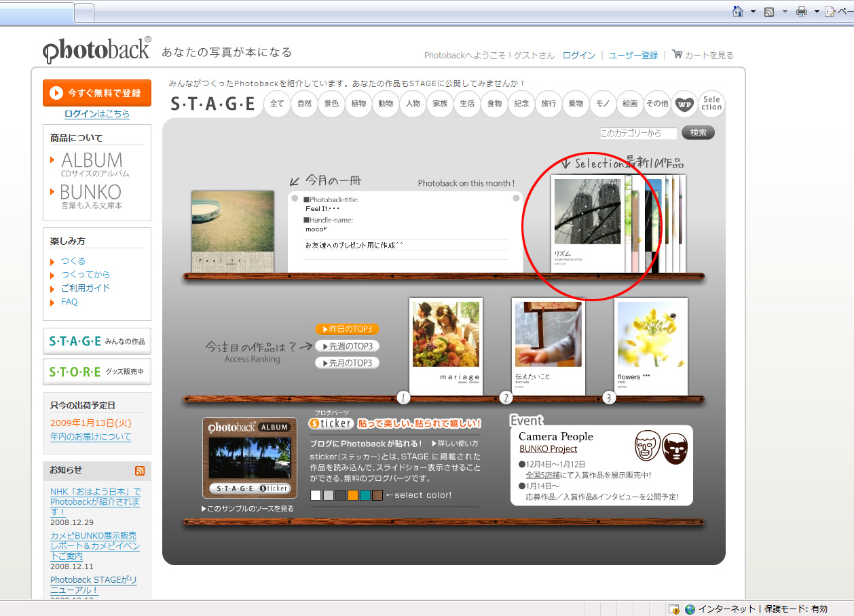Follow the ログインはこちら link

(96, 114)
